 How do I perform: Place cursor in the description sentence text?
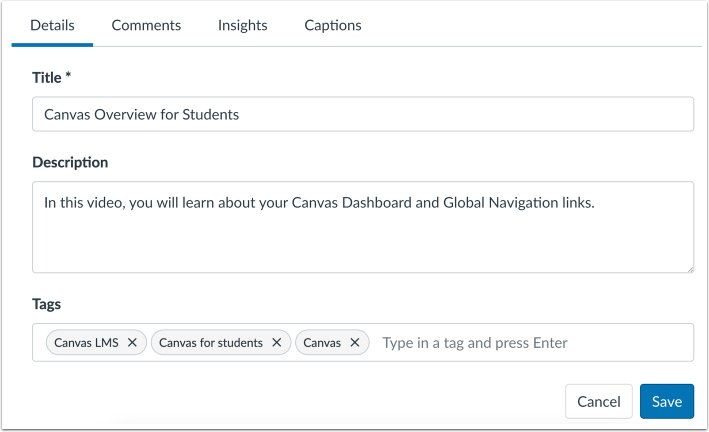click(319, 203)
